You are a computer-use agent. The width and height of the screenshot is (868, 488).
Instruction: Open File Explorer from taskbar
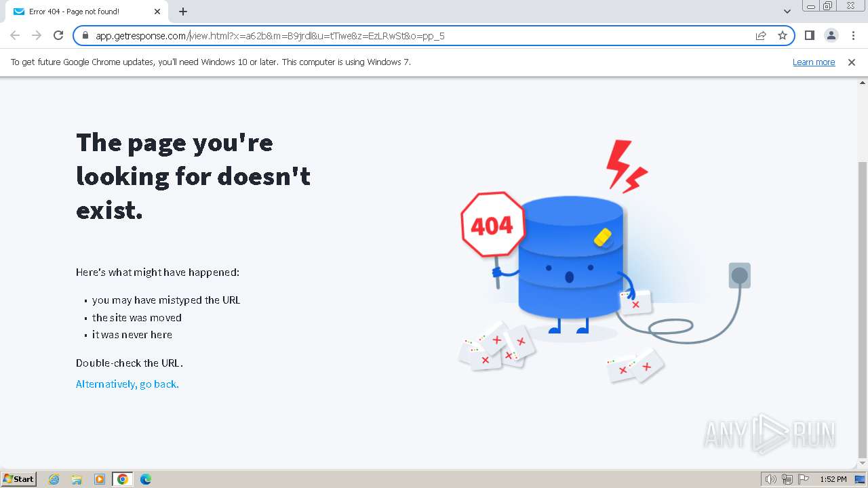point(77,479)
